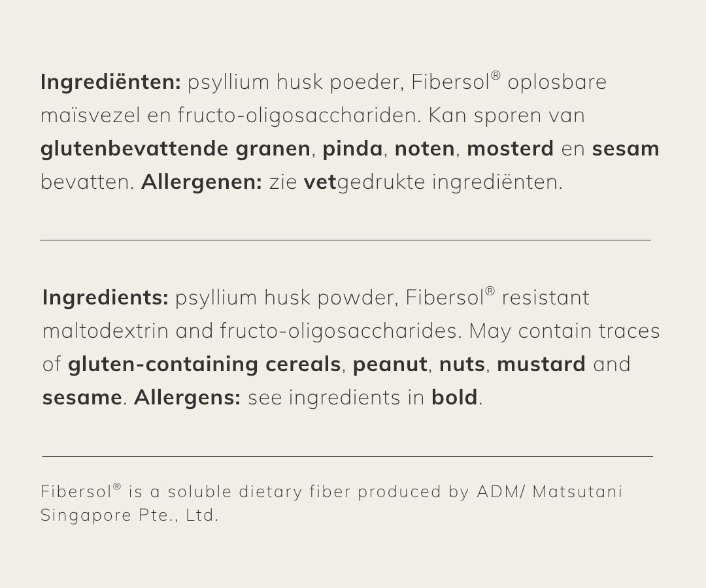Click the bold 'Ingrediënten:' heading
Image resolution: width=706 pixels, height=588 pixels.
(x=110, y=82)
